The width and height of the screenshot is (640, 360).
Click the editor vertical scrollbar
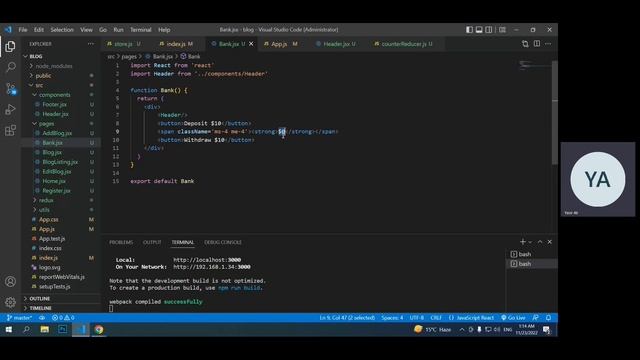(x=555, y=112)
